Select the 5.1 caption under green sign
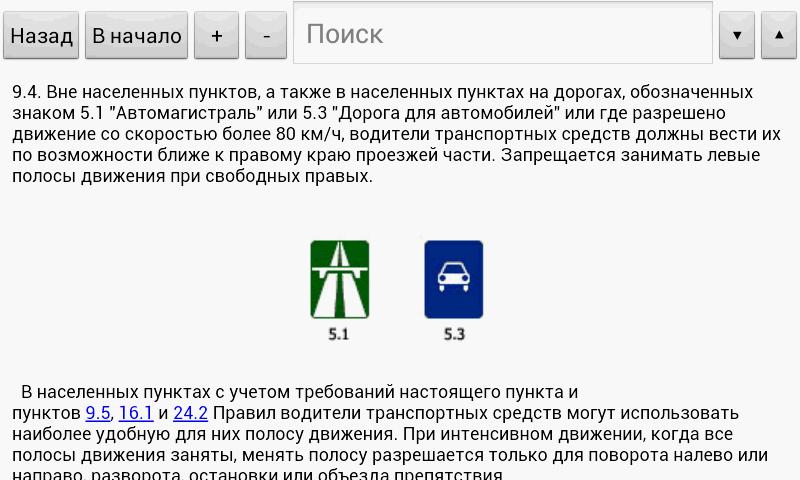Screen dimensions: 800x480 tap(339, 334)
